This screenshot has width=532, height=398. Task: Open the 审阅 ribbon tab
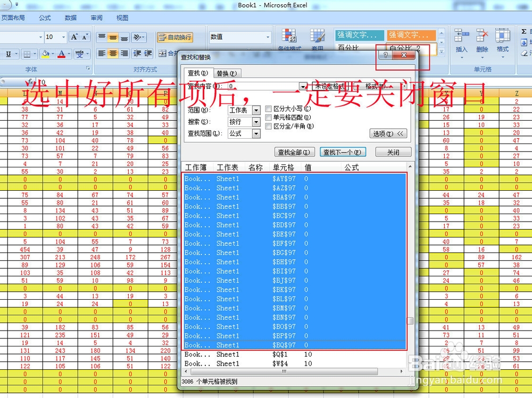(96, 18)
